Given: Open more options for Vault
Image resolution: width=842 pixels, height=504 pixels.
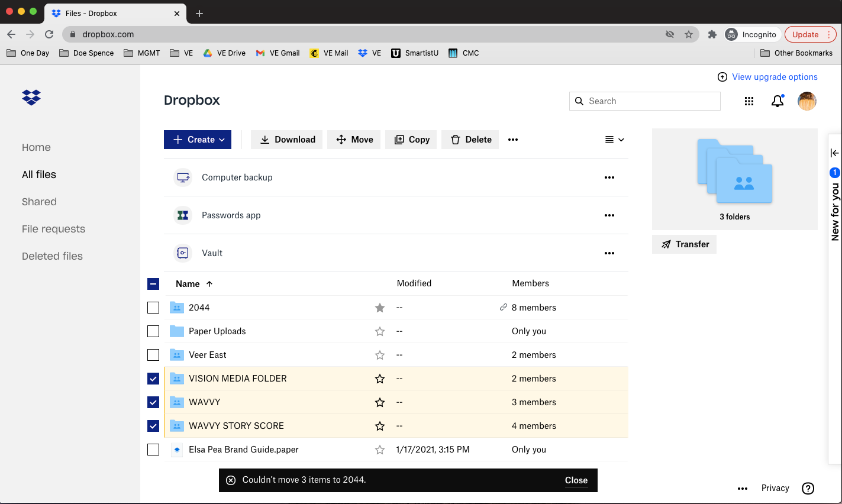Looking at the screenshot, I should coord(609,253).
